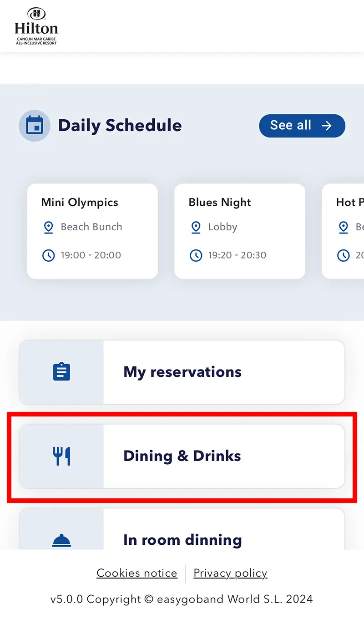364x624 pixels.
Task: Open the Privacy policy link
Action: point(230,573)
